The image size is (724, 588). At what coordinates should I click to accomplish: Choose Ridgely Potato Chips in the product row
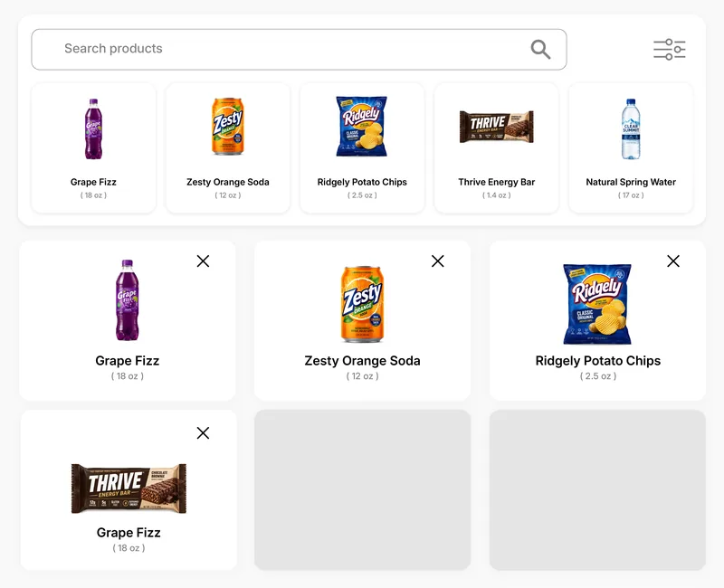(363, 148)
